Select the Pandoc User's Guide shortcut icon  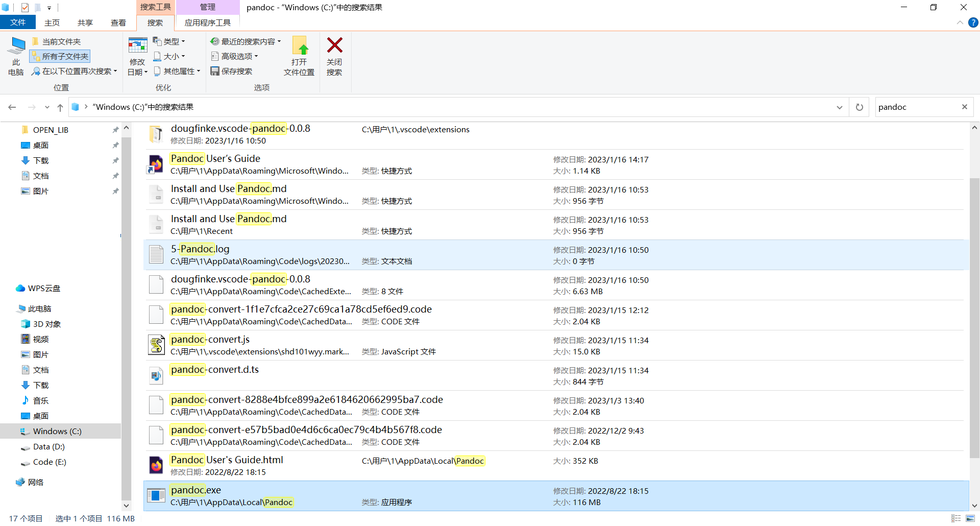coord(156,164)
